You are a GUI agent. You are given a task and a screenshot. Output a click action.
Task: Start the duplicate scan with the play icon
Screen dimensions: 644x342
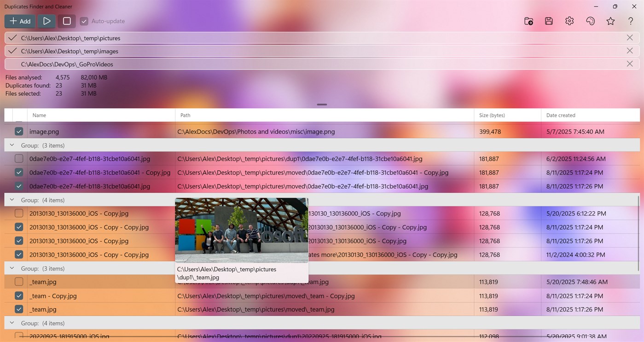coord(46,21)
